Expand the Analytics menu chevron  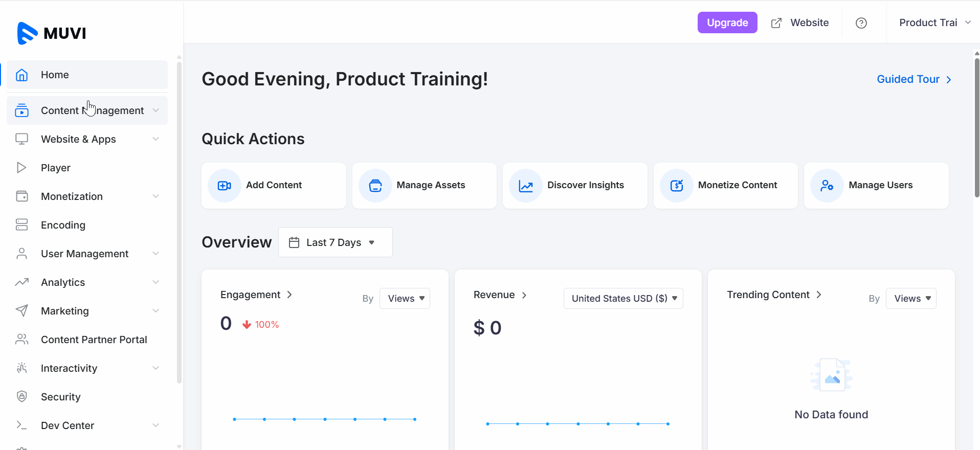[x=155, y=282]
